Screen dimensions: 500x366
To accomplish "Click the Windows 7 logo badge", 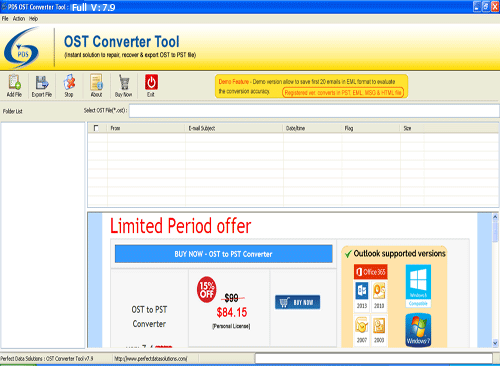I will (418, 330).
